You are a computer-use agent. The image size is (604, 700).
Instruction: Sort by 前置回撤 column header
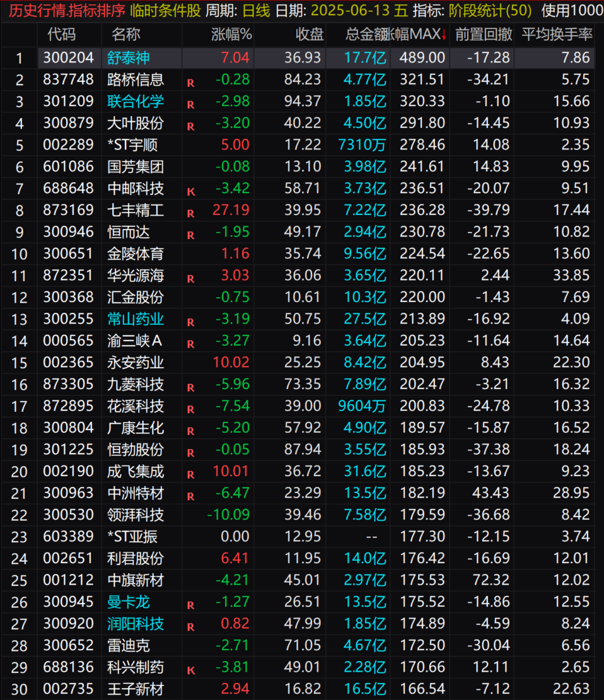[x=483, y=35]
